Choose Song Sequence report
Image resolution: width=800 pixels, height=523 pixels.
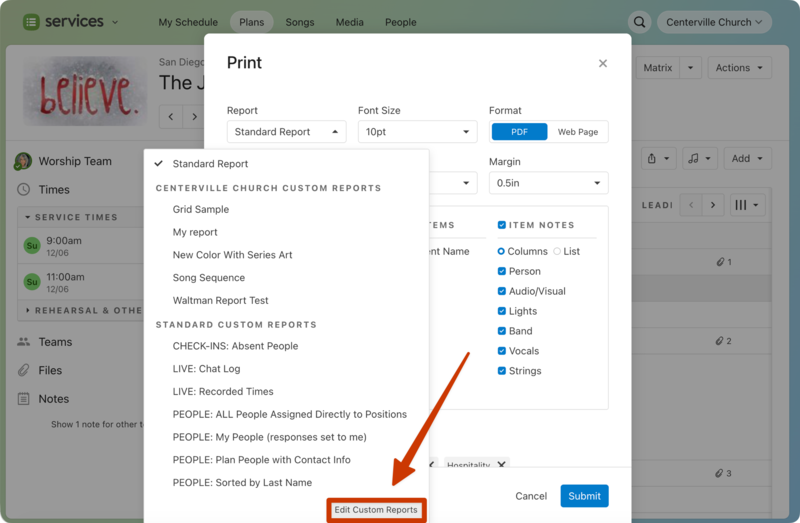[286, 278]
